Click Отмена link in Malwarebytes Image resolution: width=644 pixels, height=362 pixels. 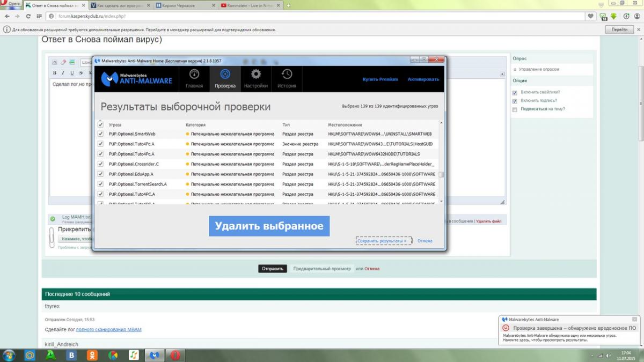pos(425,241)
